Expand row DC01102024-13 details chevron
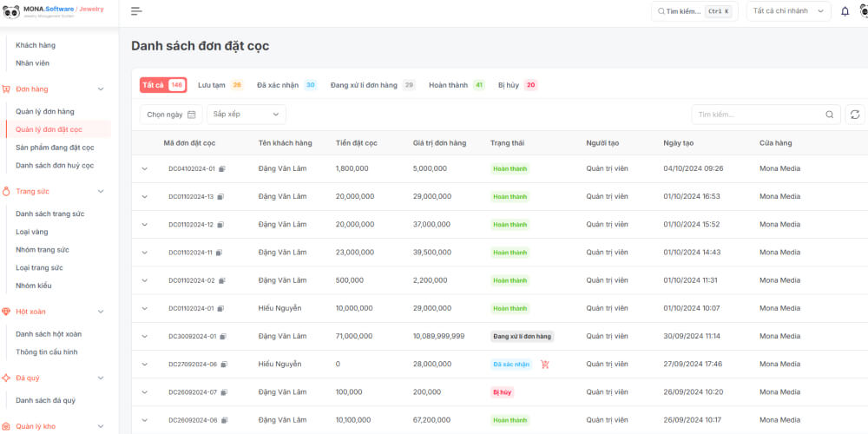Screen dimensions: 868x434 [144, 196]
